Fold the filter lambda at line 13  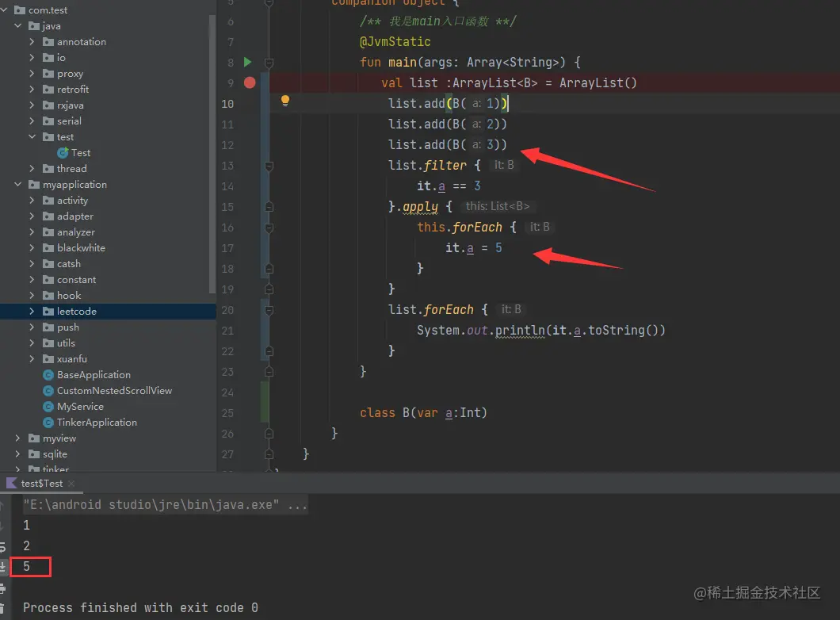click(269, 166)
